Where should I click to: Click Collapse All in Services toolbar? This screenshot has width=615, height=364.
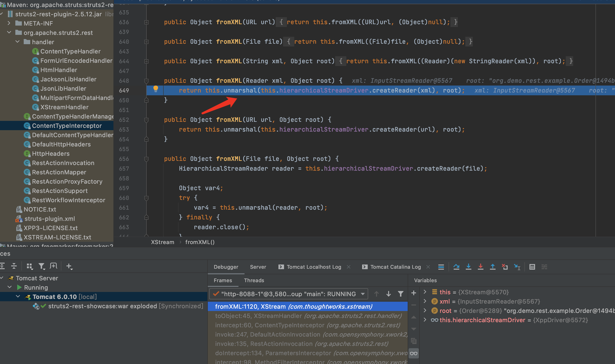point(14,266)
